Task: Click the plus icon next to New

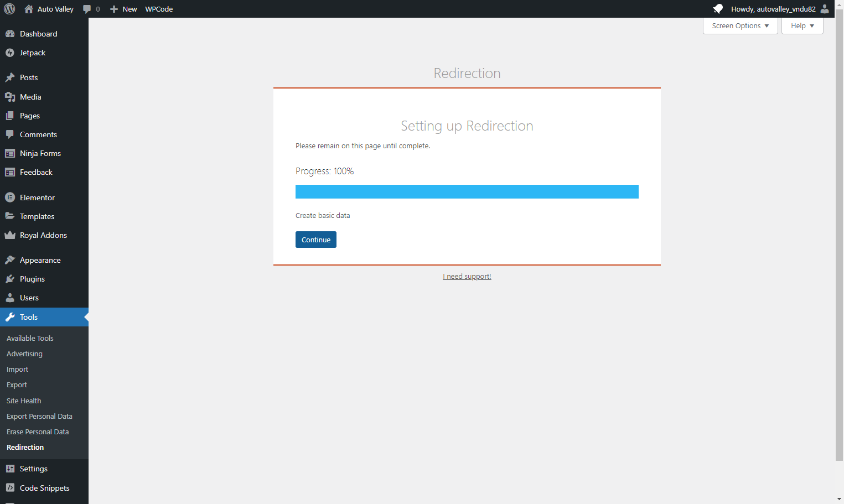Action: point(114,9)
